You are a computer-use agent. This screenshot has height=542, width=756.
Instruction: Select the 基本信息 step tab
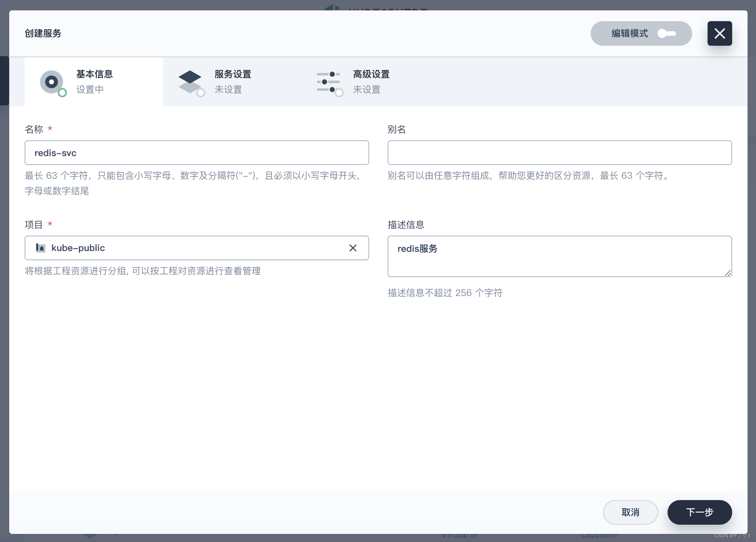[94, 81]
